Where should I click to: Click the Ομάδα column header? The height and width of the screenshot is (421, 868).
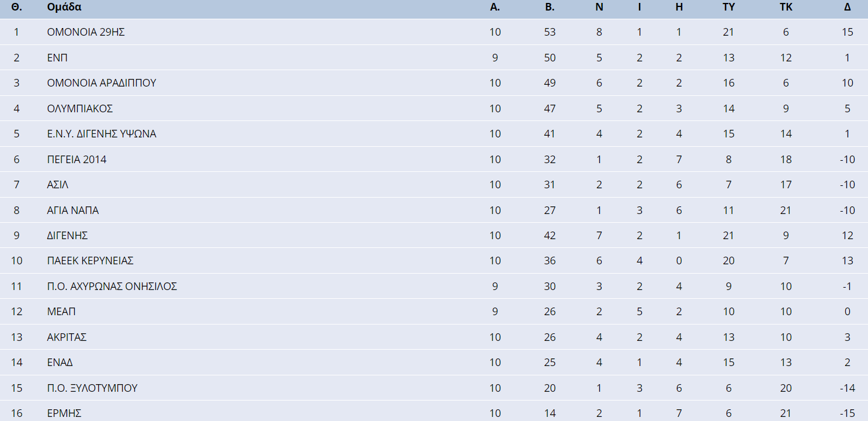(64, 8)
